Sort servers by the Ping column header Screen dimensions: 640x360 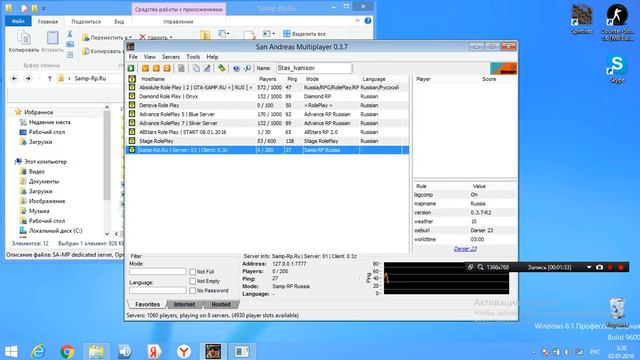[292, 79]
